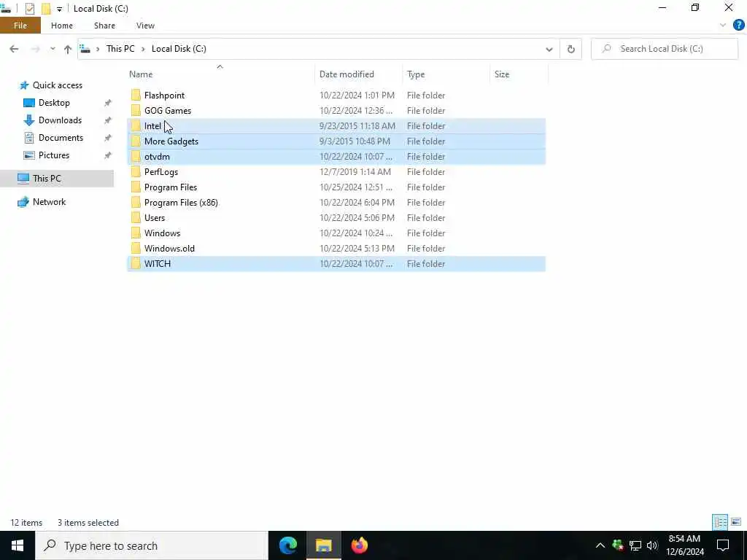The width and height of the screenshot is (747, 560).
Task: Click the taskbar search box
Action: click(x=152, y=545)
